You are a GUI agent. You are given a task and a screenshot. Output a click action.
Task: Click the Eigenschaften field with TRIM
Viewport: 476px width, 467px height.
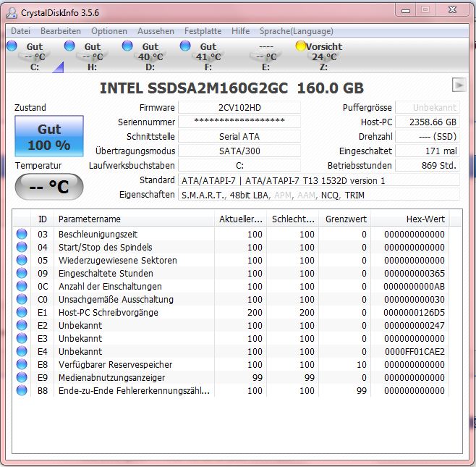coord(319,195)
